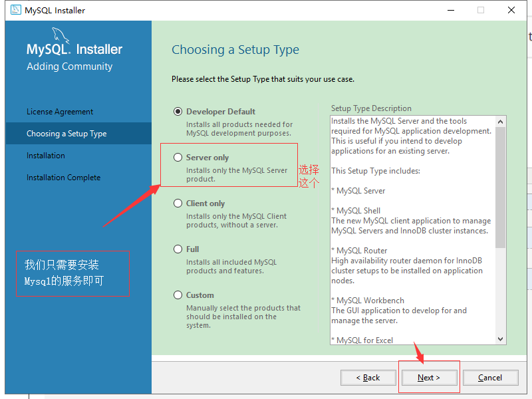Click the disabled maximize window button
The image size is (532, 399).
tap(481, 10)
